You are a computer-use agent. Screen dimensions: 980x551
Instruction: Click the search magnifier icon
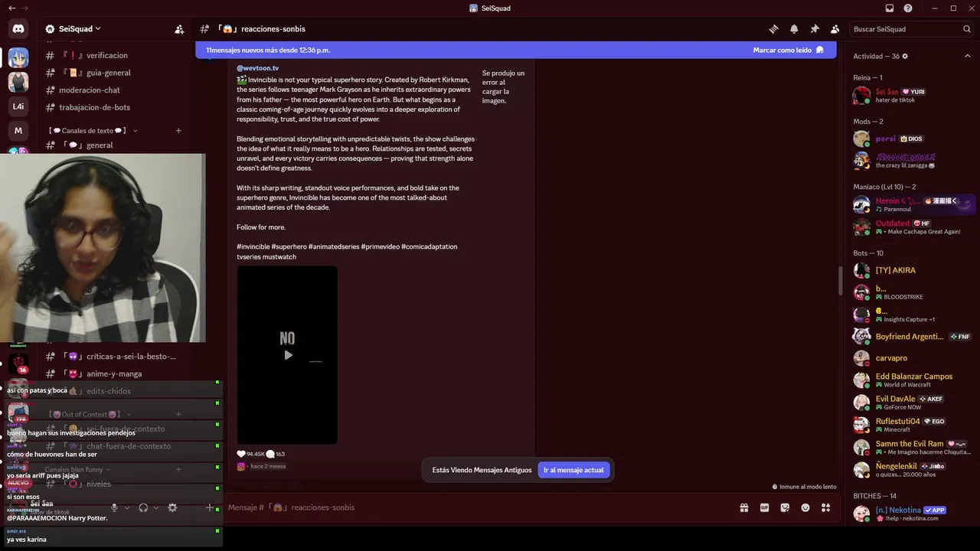pos(967,29)
